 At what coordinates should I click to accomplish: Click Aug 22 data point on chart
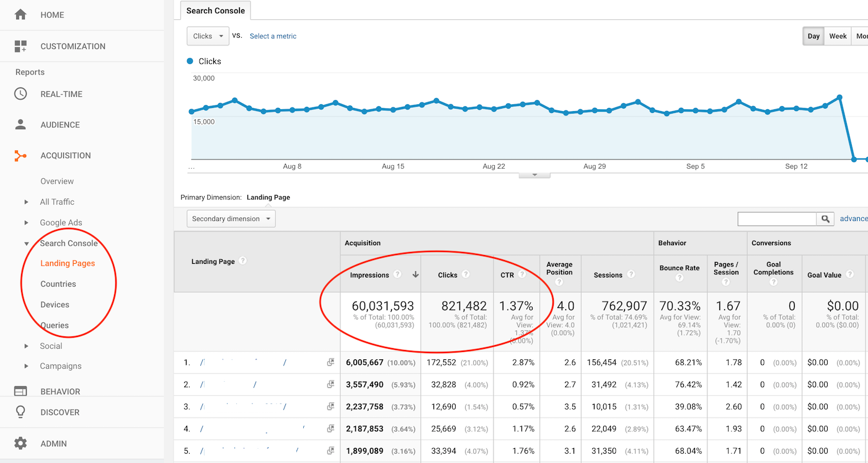pos(494,109)
